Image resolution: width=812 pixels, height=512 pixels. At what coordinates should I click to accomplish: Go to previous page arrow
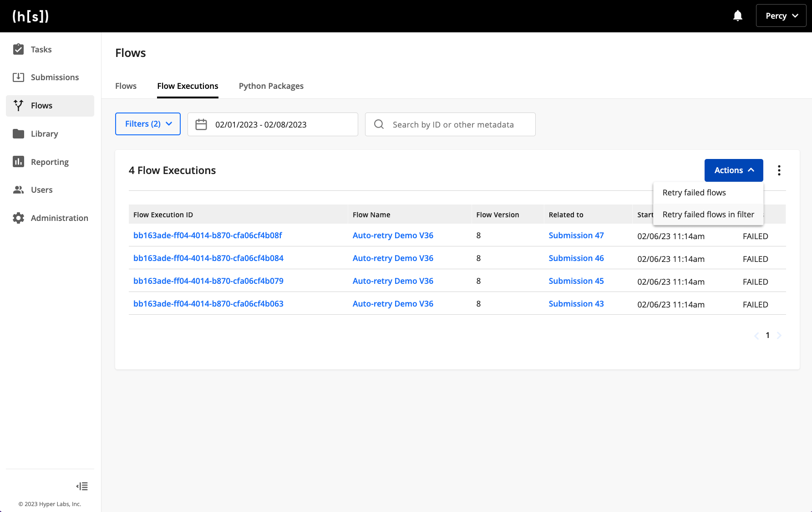[x=756, y=336]
